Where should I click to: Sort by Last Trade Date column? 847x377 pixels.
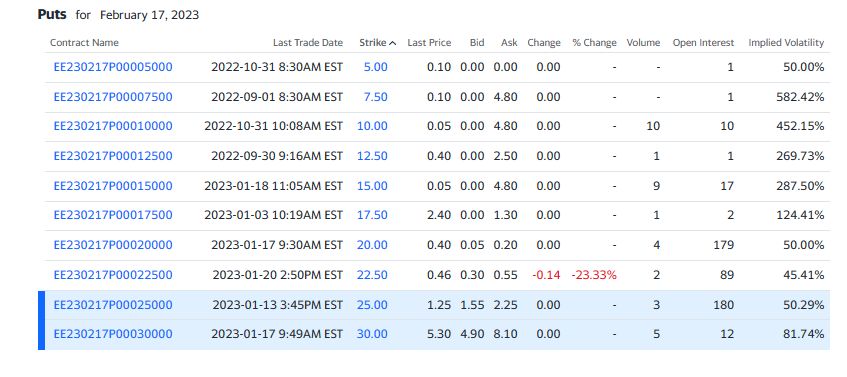coord(308,43)
